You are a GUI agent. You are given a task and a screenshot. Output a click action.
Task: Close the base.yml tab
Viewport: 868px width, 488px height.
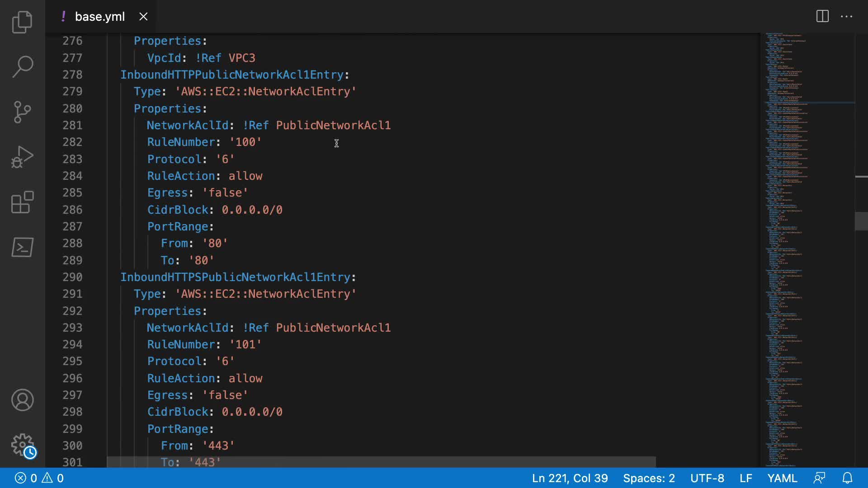tap(143, 17)
